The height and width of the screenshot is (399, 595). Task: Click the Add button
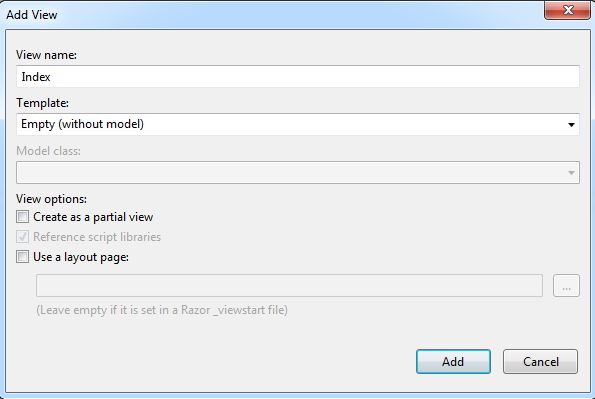tap(453, 361)
